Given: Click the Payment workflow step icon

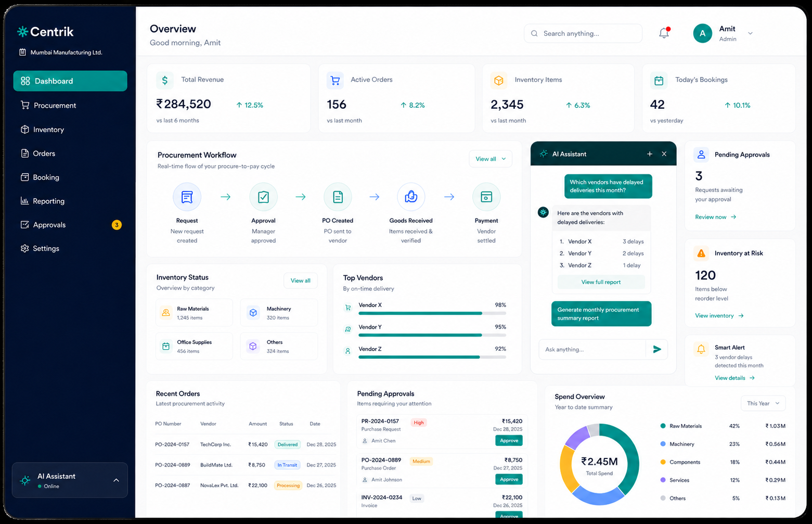Looking at the screenshot, I should pos(486,197).
